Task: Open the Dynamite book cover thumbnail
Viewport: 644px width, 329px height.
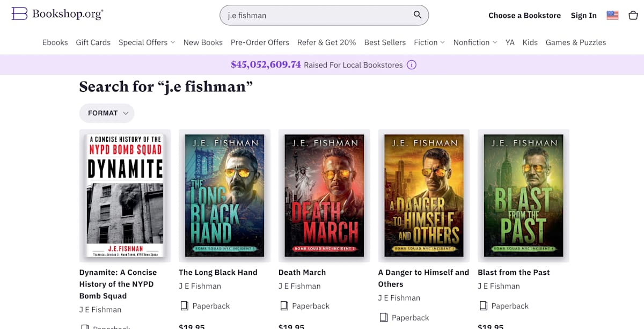Action: pos(125,195)
